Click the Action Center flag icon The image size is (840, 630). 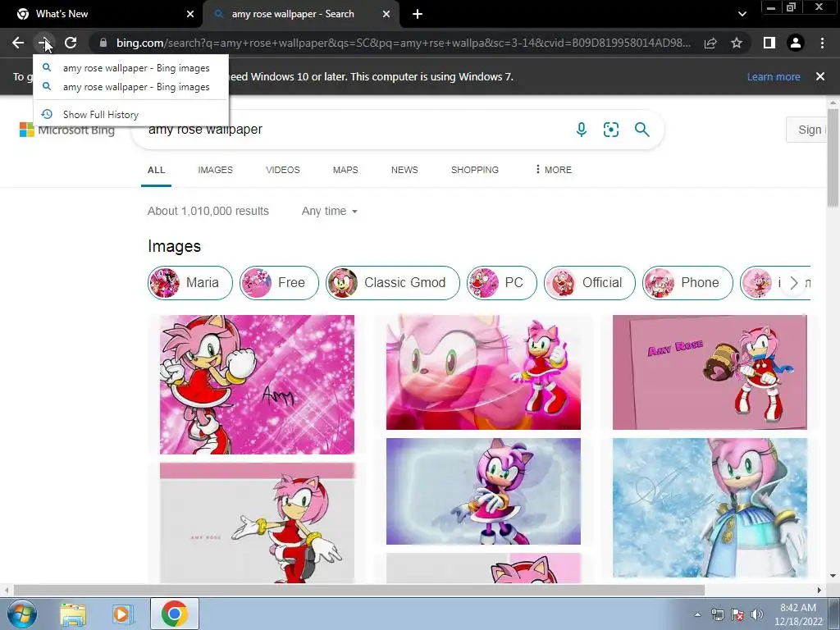click(737, 614)
